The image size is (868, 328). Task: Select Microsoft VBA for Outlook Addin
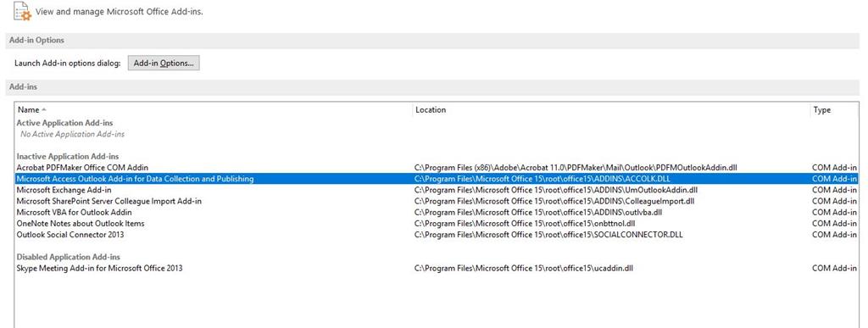click(x=437, y=212)
